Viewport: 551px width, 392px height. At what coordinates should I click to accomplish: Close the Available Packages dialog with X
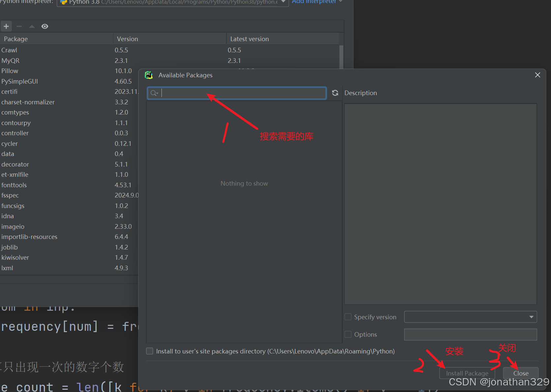click(537, 75)
